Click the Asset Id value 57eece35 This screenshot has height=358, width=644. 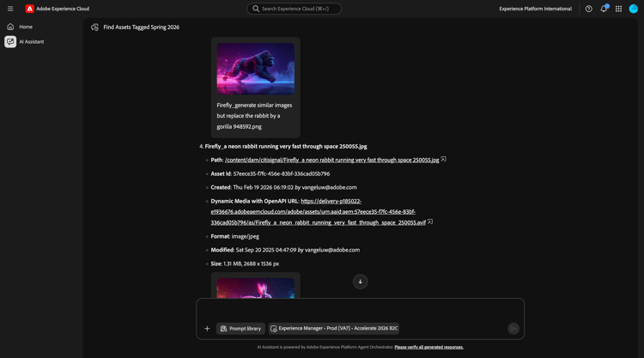coord(282,173)
